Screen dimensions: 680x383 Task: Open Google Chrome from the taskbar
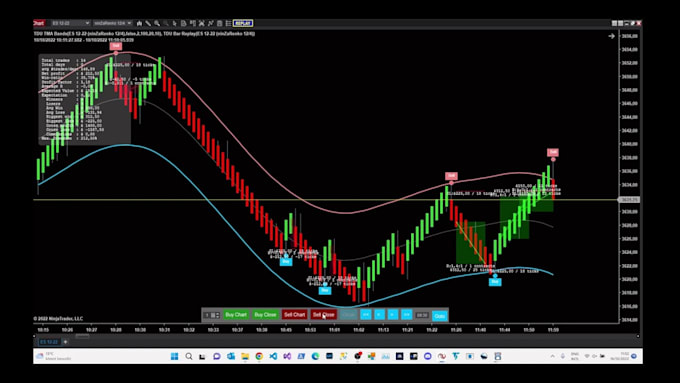point(259,356)
